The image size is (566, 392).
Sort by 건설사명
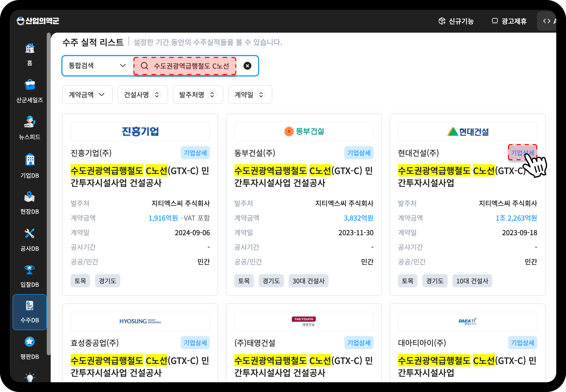143,95
